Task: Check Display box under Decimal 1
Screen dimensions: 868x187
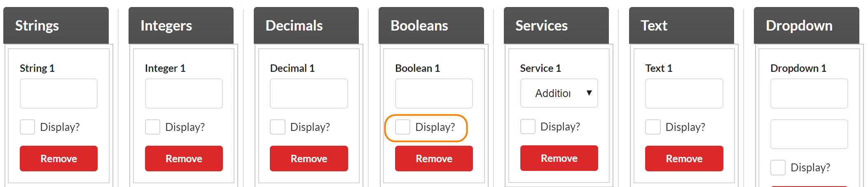Action: click(278, 127)
